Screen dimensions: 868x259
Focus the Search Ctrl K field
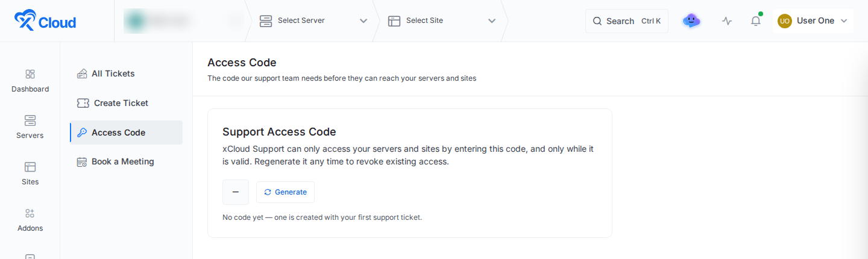point(627,21)
